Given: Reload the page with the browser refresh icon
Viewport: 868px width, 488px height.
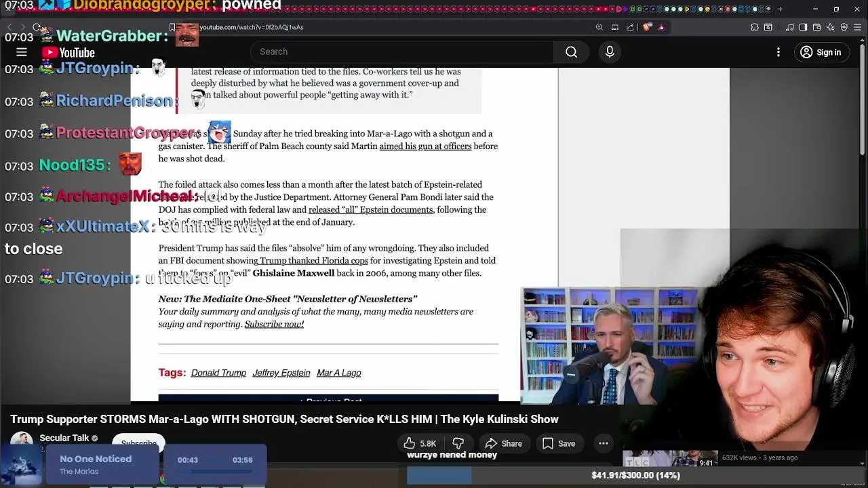Looking at the screenshot, I should [37, 27].
